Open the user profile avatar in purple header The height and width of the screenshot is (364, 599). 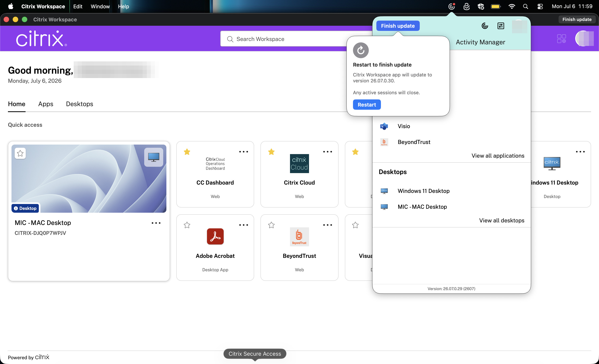click(x=584, y=38)
